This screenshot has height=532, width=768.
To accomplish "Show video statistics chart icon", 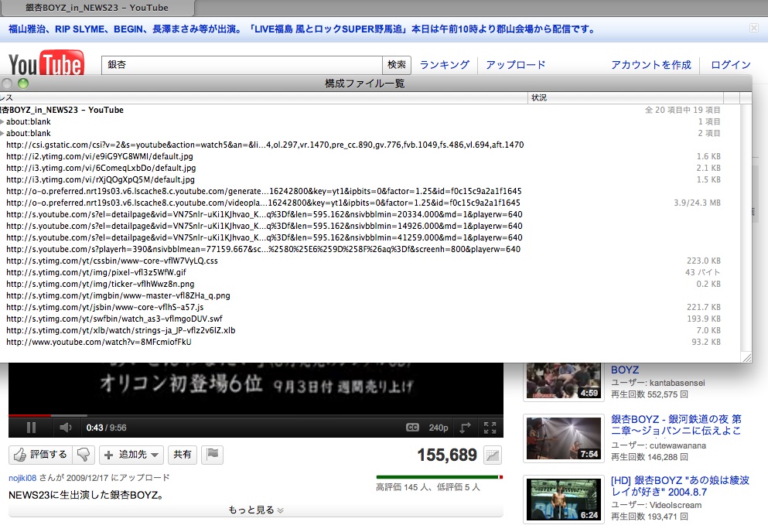I will pyautogui.click(x=492, y=455).
